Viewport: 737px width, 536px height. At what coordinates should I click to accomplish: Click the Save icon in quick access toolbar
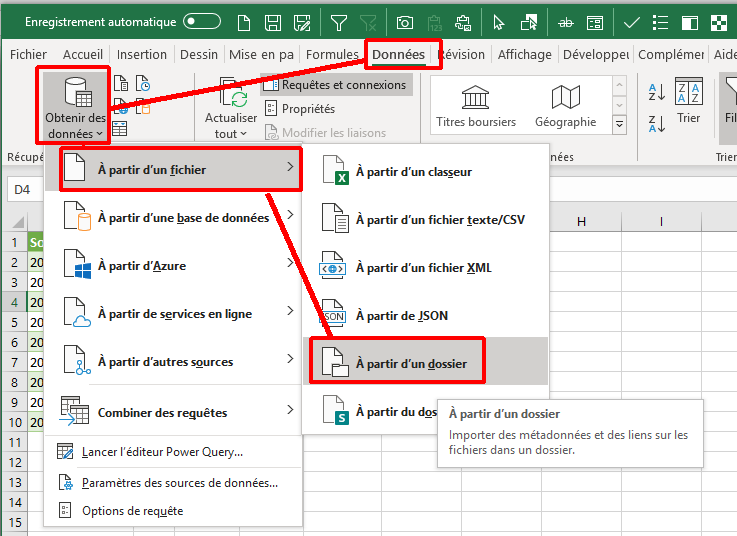click(x=272, y=21)
